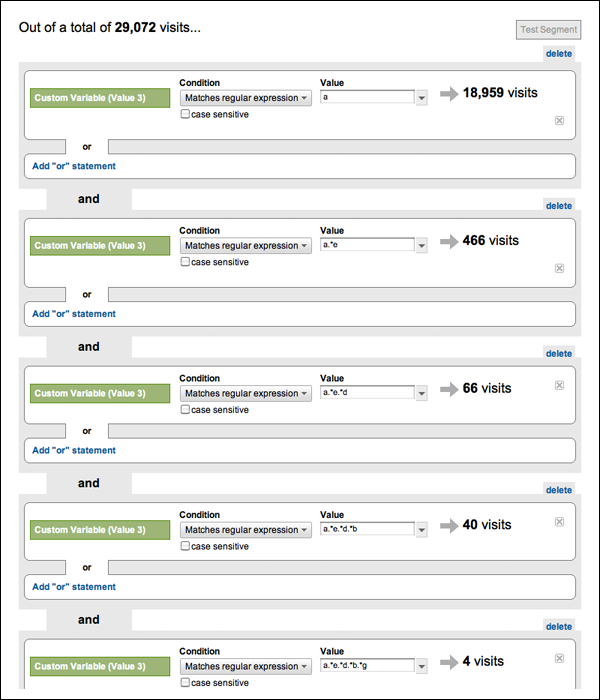Image resolution: width=600 pixels, height=700 pixels.
Task: Delete the first condition group via top delete link
Action: click(558, 54)
